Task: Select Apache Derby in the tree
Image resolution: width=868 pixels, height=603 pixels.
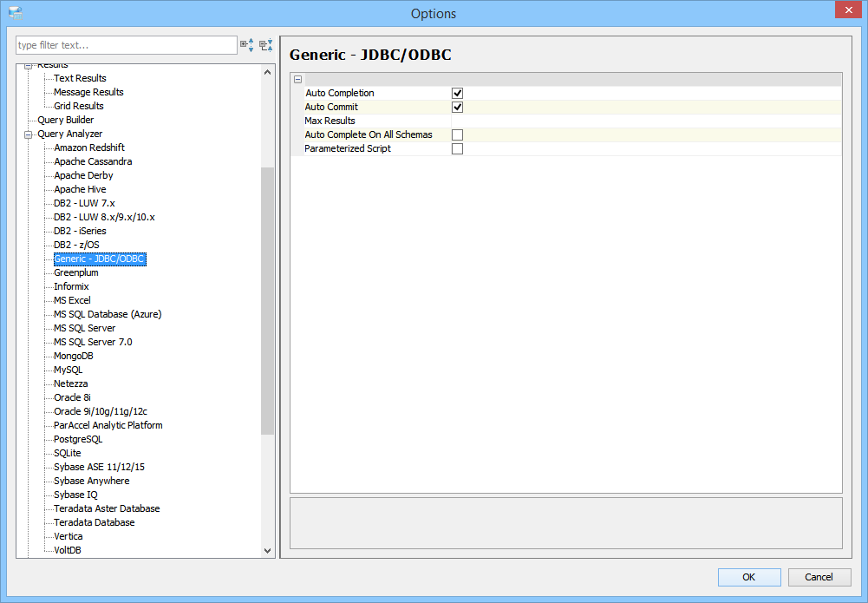Action: click(x=83, y=175)
